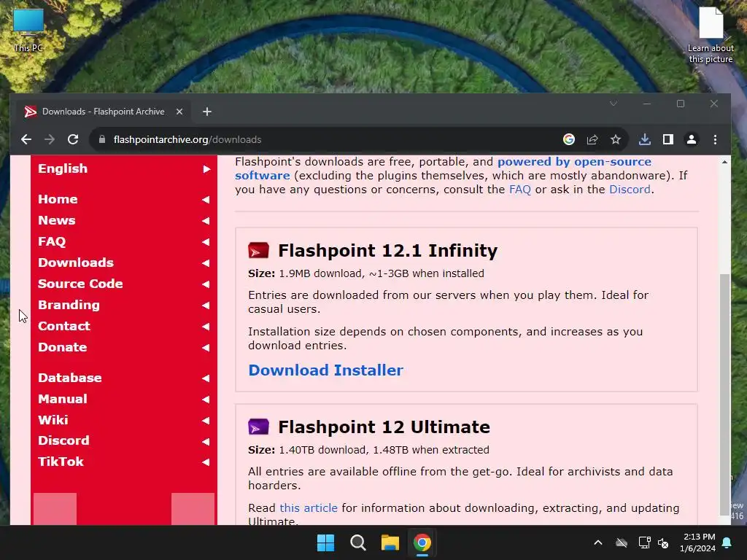This screenshot has width=747, height=560.
Task: Open Chrome three-dot menu
Action: pyautogui.click(x=715, y=139)
